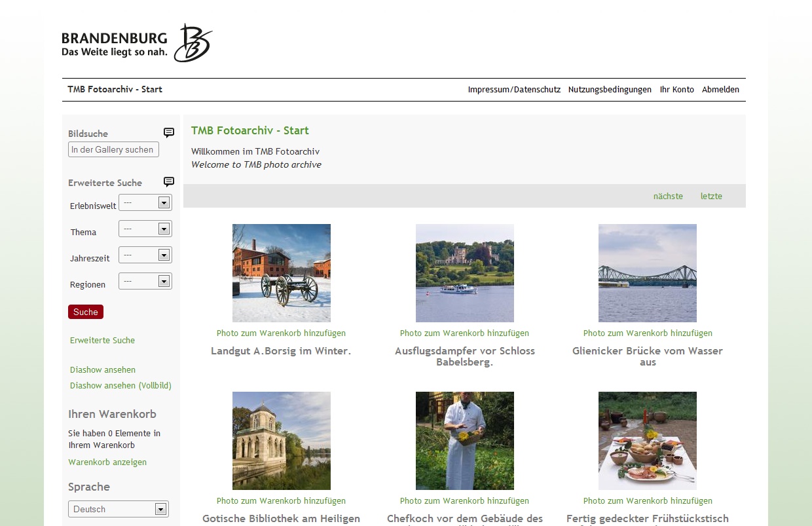Viewport: 812px width, 526px height.
Task: Click the Bildsuche help speech bubble icon
Action: (168, 133)
